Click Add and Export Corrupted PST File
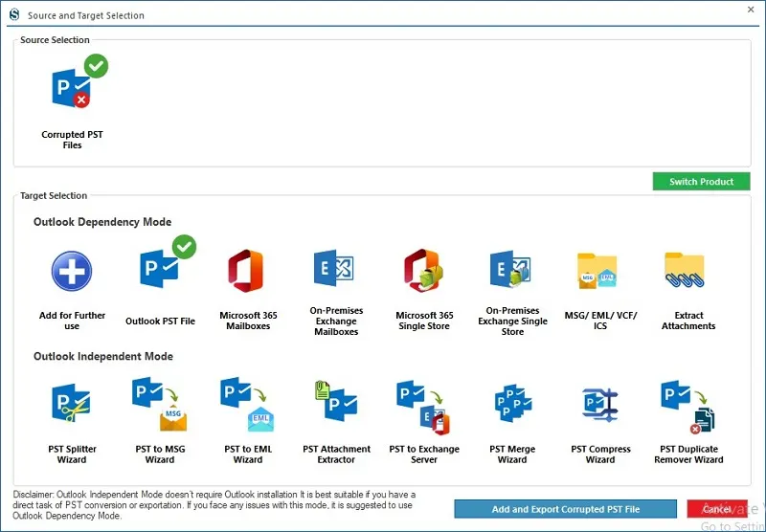 point(565,509)
